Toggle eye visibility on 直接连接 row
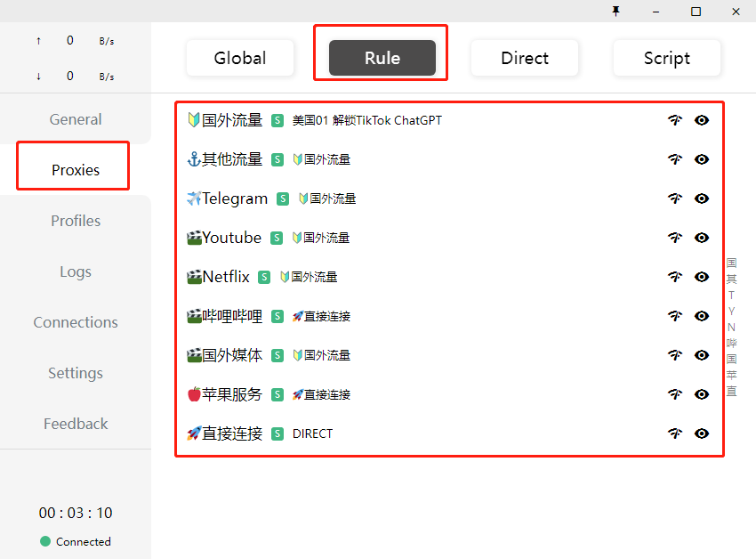The image size is (756, 559). [702, 433]
